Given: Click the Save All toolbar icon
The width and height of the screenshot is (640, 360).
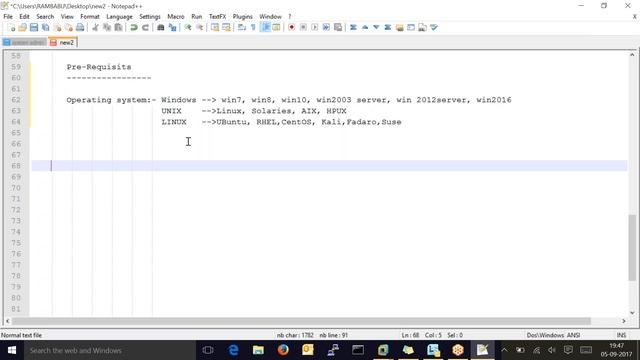Looking at the screenshot, I should click(45, 27).
